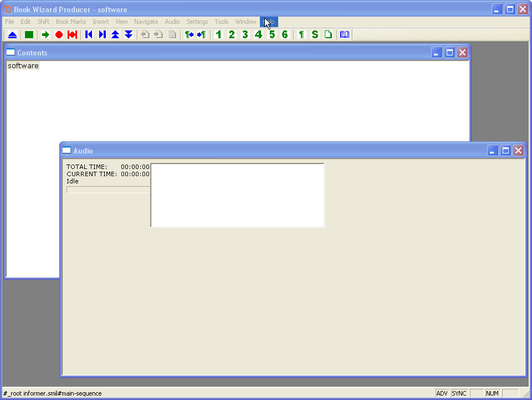Click the green arrow play button

click(45, 34)
